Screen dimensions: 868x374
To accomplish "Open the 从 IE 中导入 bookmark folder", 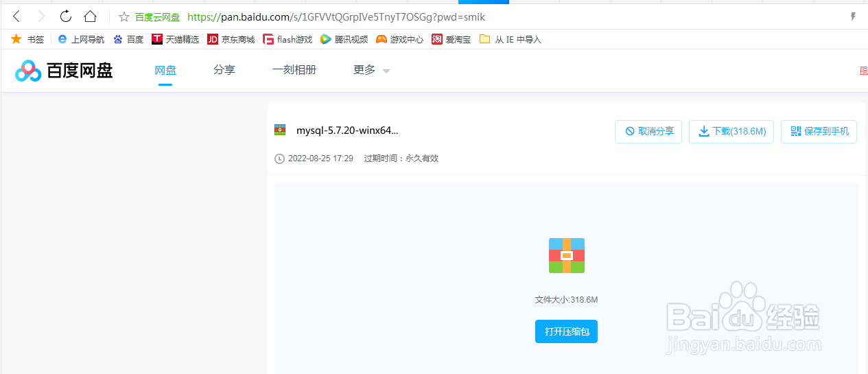I will coord(511,39).
